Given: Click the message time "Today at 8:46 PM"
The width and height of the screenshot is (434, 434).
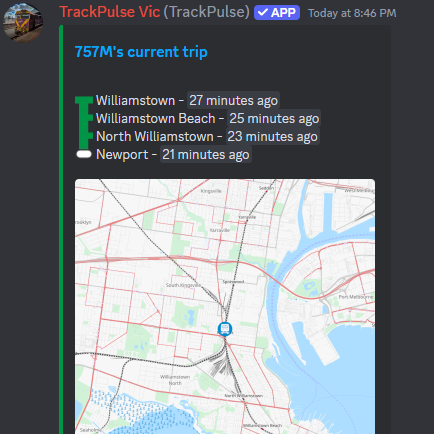Looking at the screenshot, I should click(x=352, y=13).
